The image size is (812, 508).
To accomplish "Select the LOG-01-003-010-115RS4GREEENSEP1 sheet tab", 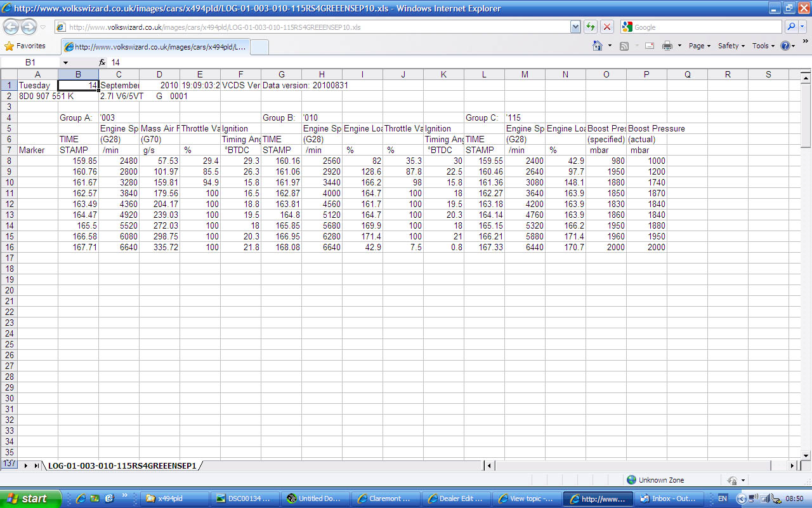I will coord(122,465).
